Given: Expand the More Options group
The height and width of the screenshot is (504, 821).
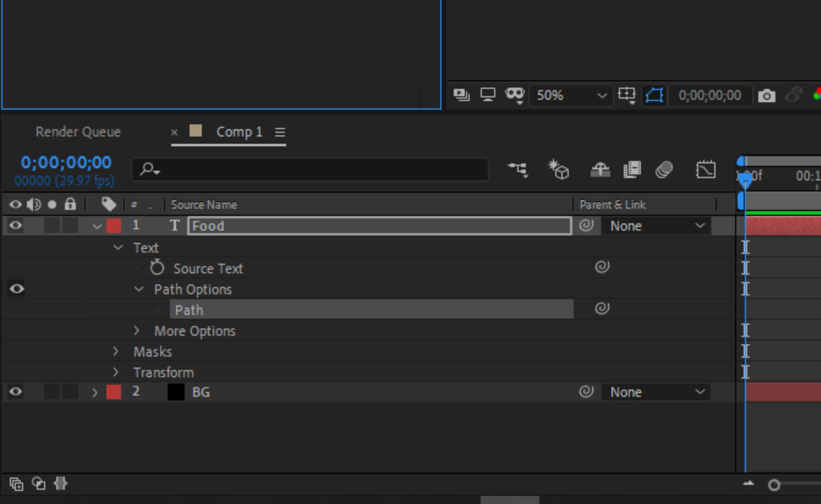Looking at the screenshot, I should pos(136,331).
